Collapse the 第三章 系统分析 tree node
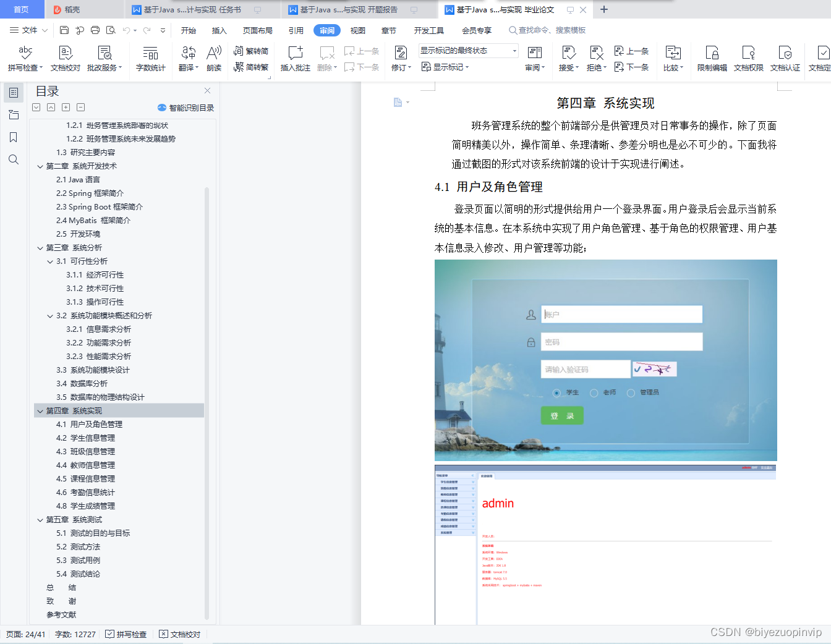Viewport: 831px width, 644px height. 40,248
